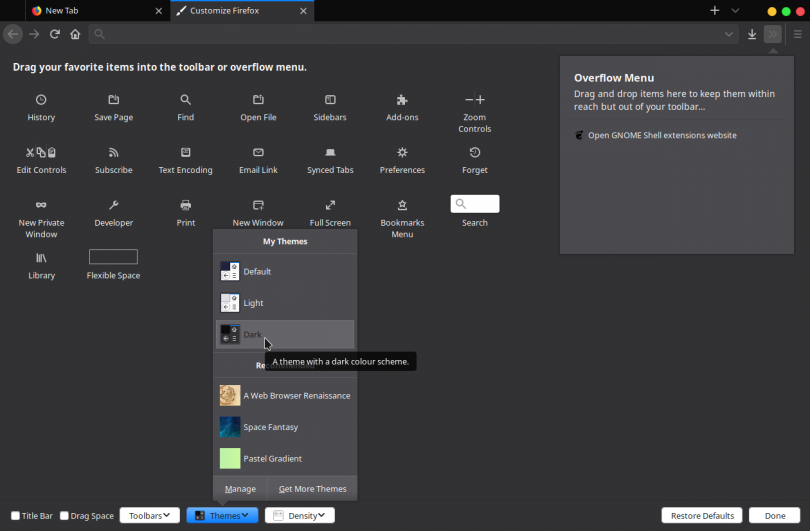Open the list all tabs chevron

(735, 10)
